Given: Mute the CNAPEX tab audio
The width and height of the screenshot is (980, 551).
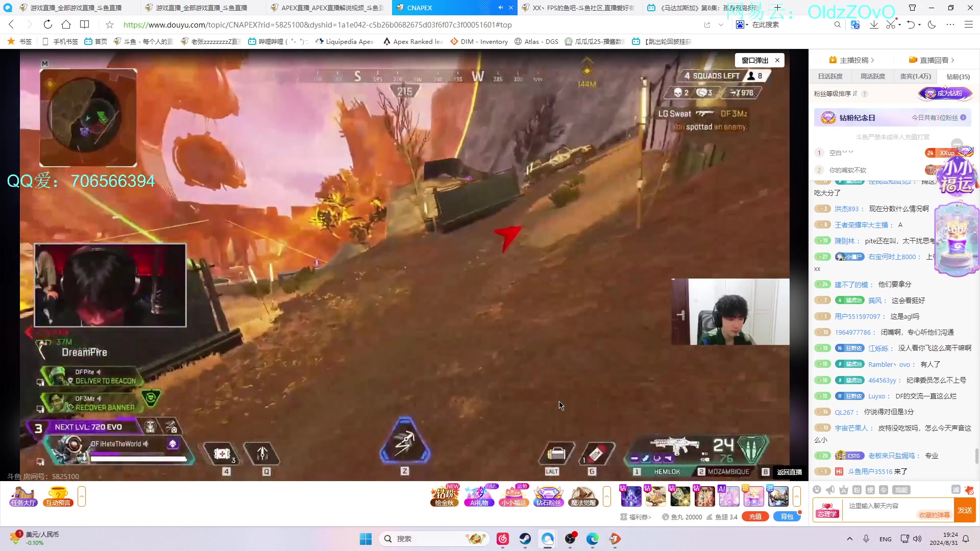Looking at the screenshot, I should tap(501, 8).
